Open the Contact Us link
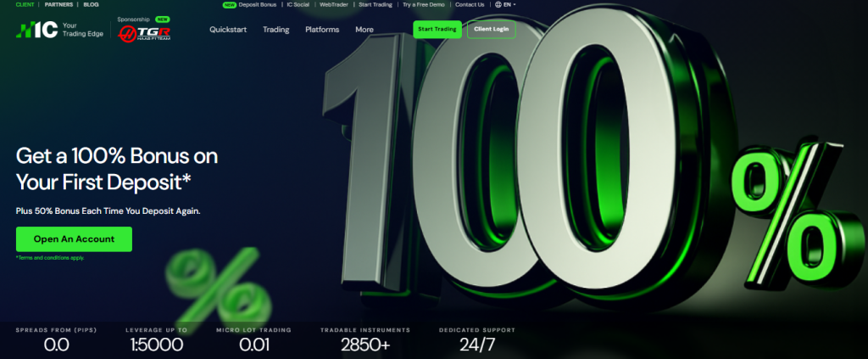 coord(470,4)
